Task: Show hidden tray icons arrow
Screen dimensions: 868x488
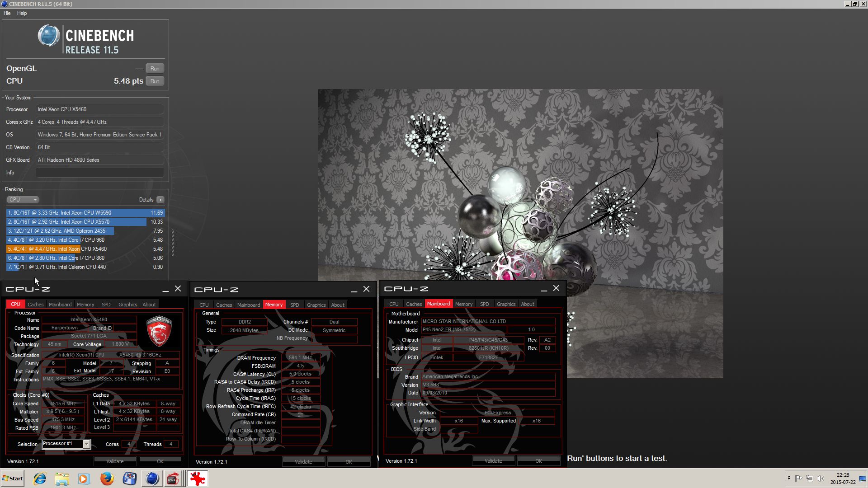Action: click(x=789, y=479)
